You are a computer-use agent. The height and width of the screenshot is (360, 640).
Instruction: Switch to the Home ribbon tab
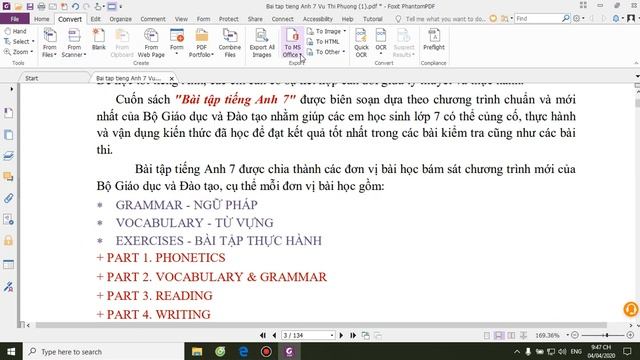click(42, 19)
